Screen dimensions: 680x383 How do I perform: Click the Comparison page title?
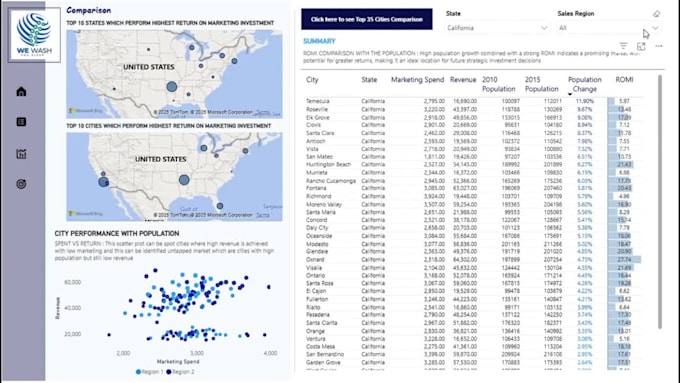pos(88,10)
